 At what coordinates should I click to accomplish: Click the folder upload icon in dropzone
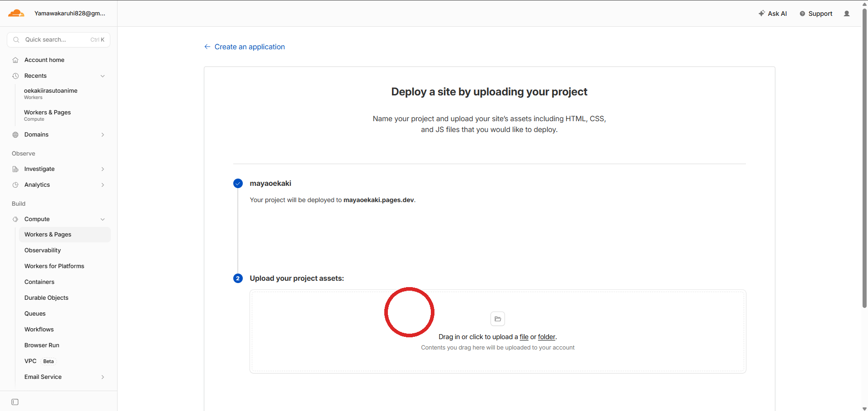498,319
